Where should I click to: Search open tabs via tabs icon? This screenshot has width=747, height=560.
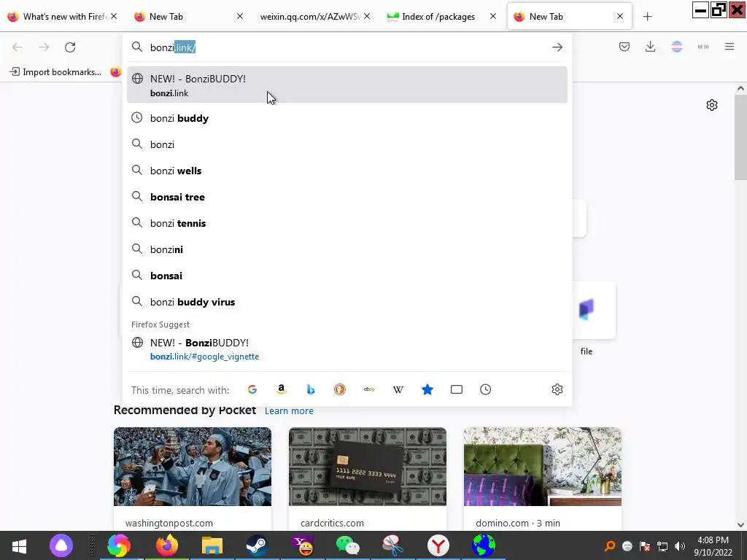click(457, 389)
